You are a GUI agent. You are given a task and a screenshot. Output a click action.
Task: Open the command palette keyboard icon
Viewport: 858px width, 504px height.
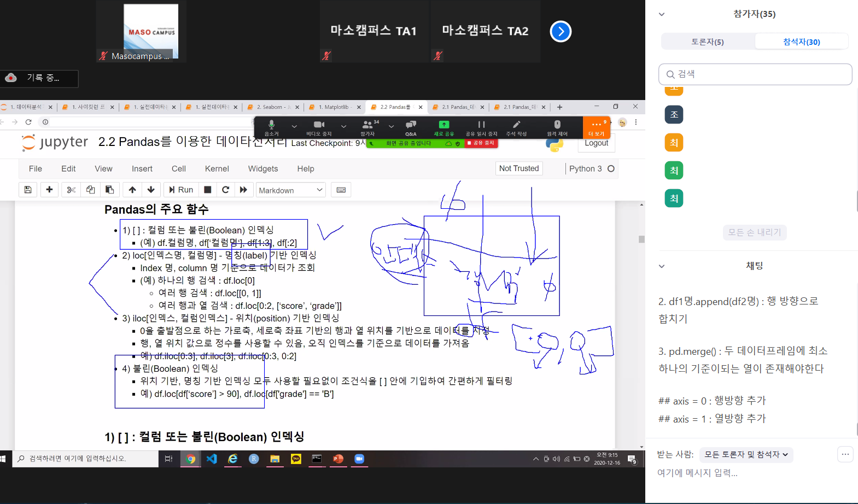[341, 190]
